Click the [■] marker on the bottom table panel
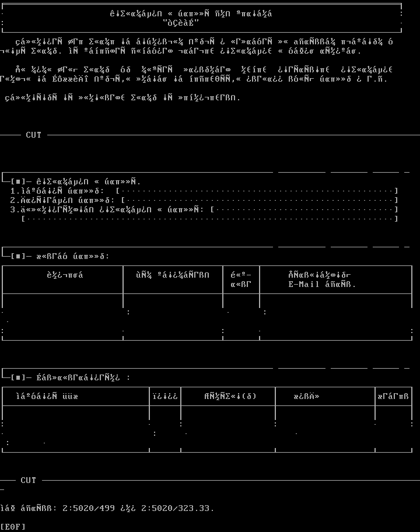420x532 pixels. (x=18, y=377)
